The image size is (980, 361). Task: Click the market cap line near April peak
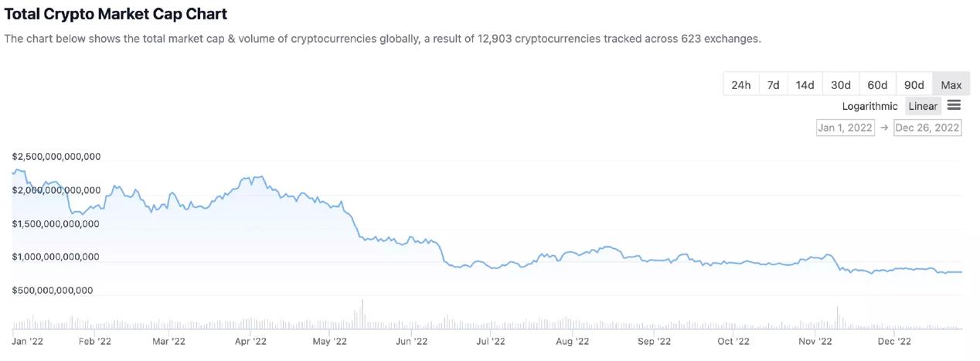click(x=254, y=178)
